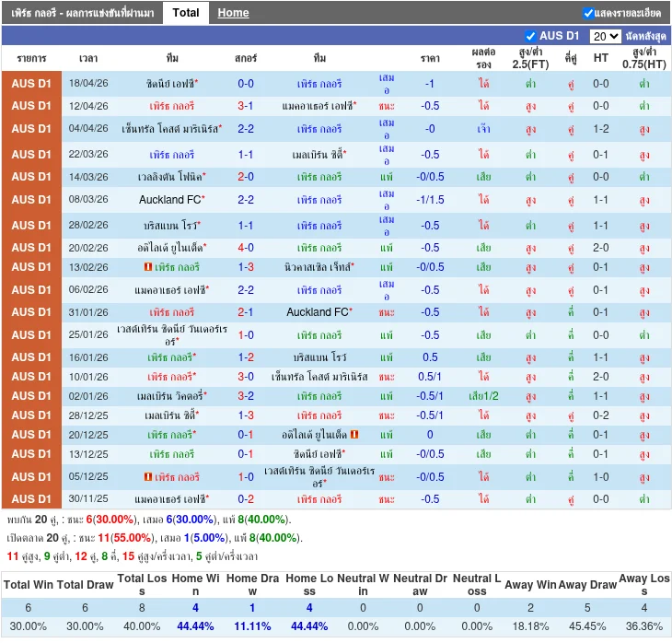Click AUS D1 league cell for 18/04/26
Image resolution: width=672 pixels, height=643 pixels.
(31, 84)
